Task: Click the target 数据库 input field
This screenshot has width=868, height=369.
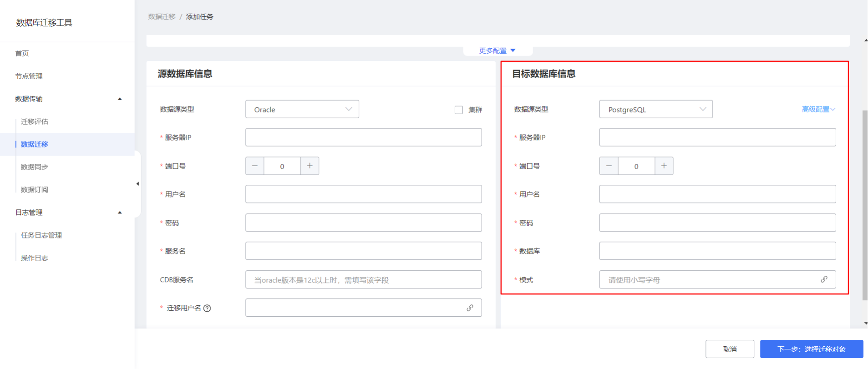Action: pyautogui.click(x=717, y=251)
